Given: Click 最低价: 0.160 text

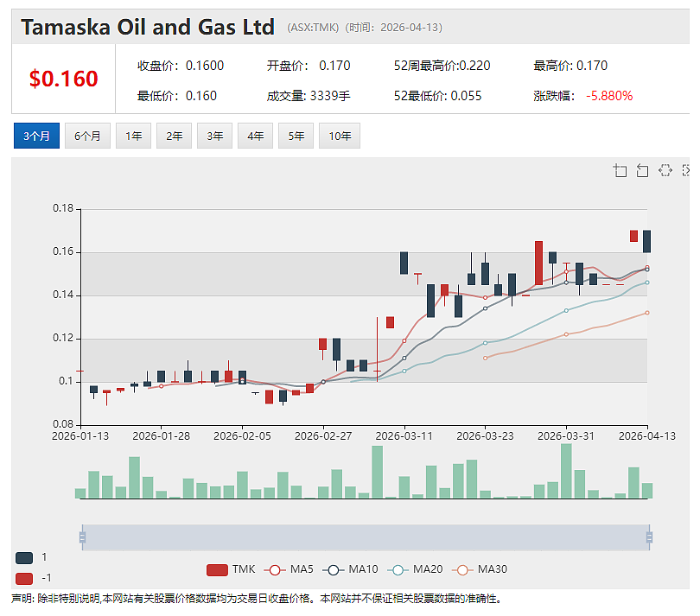Looking at the screenshot, I should click(177, 96).
